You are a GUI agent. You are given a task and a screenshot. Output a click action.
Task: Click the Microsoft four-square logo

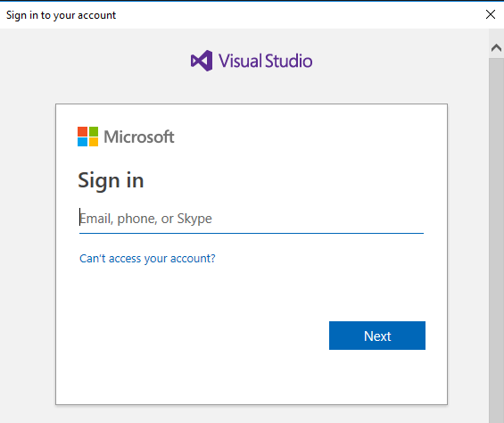click(x=87, y=137)
